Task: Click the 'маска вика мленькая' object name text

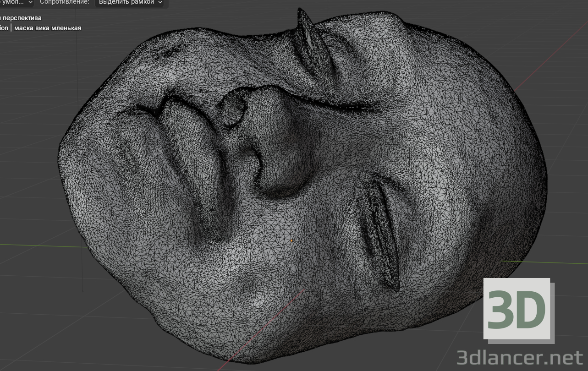Action: (x=48, y=28)
